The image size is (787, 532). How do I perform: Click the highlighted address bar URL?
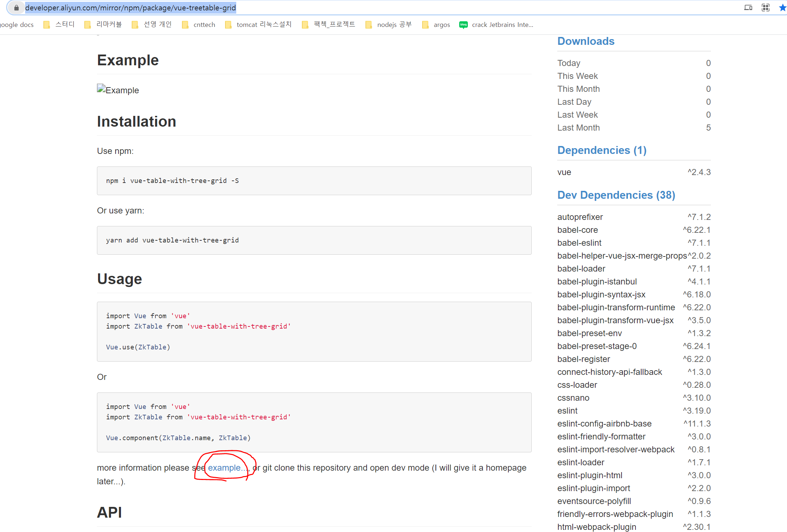130,8
